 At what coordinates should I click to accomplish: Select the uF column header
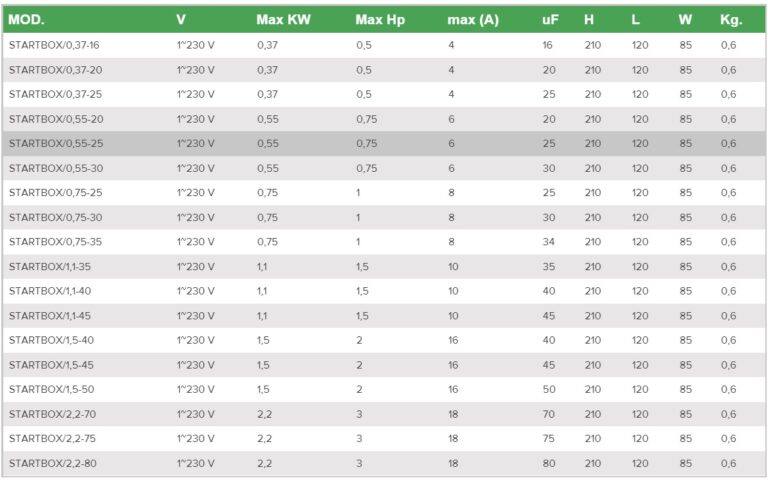[550, 20]
